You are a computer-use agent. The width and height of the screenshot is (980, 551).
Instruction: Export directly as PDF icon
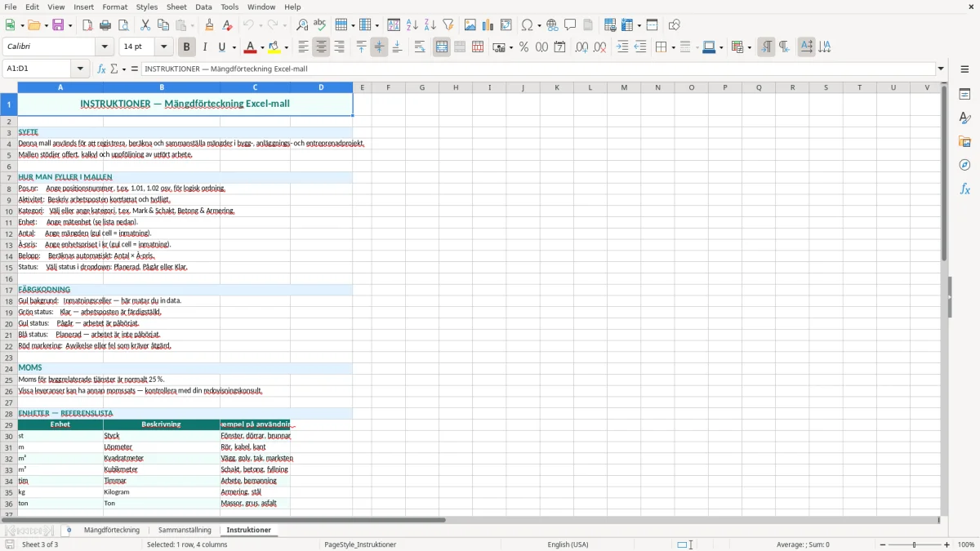pyautogui.click(x=87, y=25)
